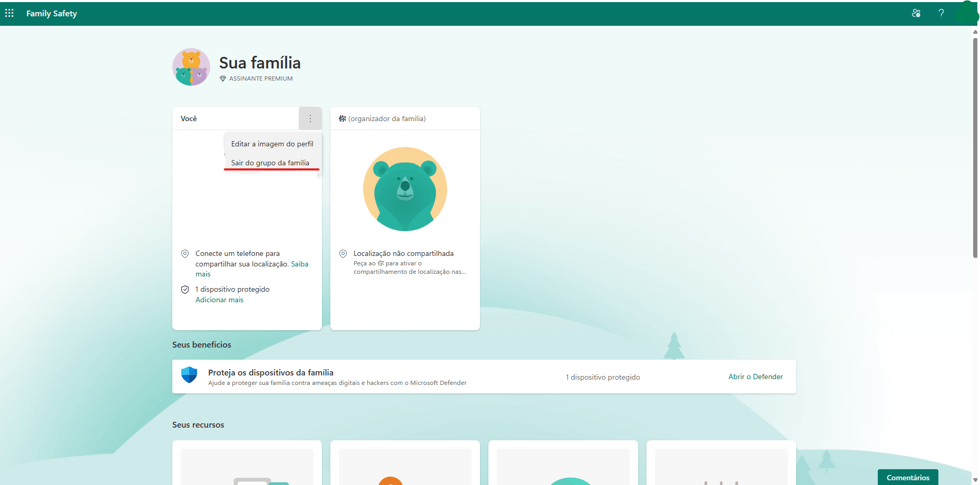The image size is (980, 485).
Task: Click the location pin icon on Você card
Action: [x=185, y=254]
